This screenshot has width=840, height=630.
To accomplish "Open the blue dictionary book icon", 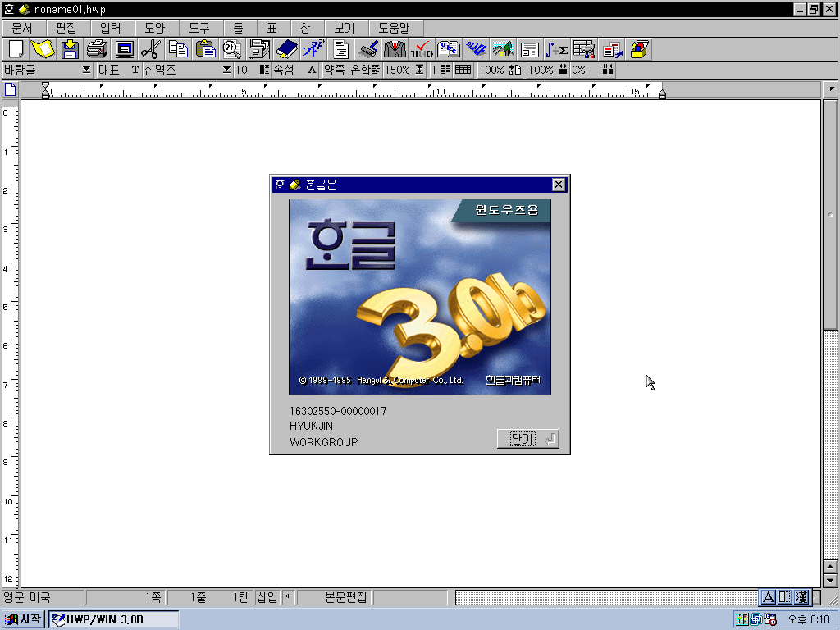I will click(286, 49).
